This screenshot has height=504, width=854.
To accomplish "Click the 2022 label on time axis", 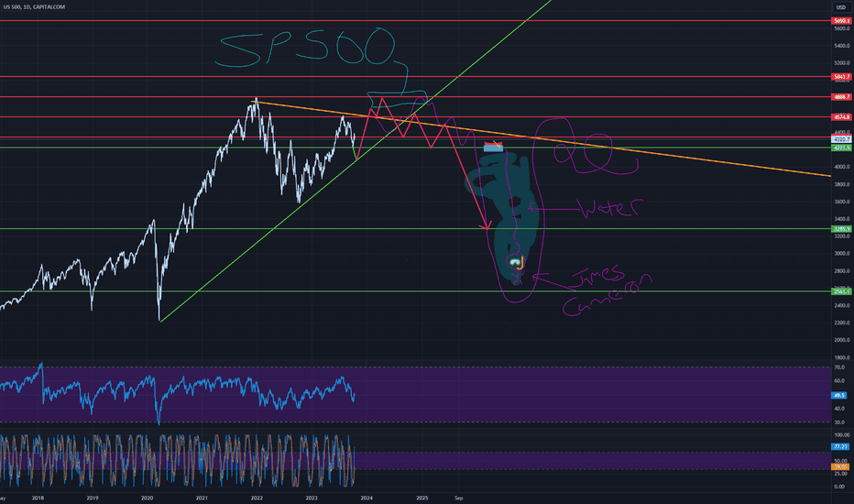I will point(257,498).
